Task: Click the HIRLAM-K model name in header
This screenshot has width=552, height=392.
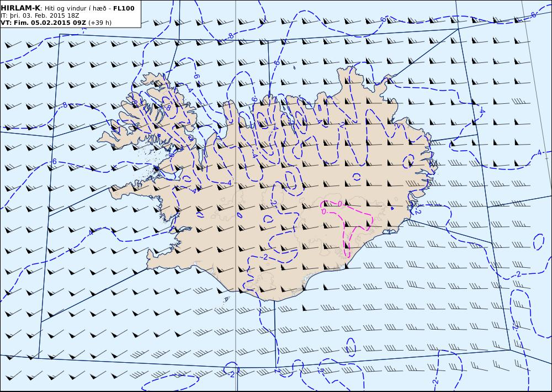Action: pyautogui.click(x=20, y=8)
